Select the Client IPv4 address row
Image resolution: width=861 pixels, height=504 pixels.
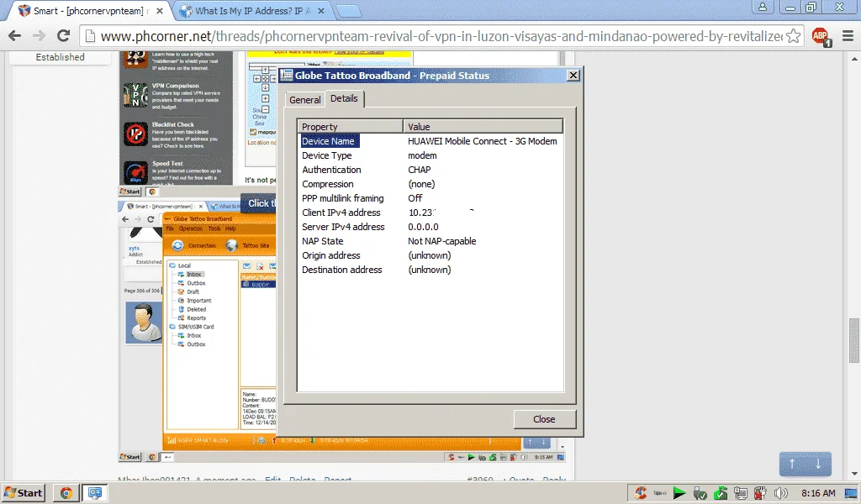pos(430,213)
